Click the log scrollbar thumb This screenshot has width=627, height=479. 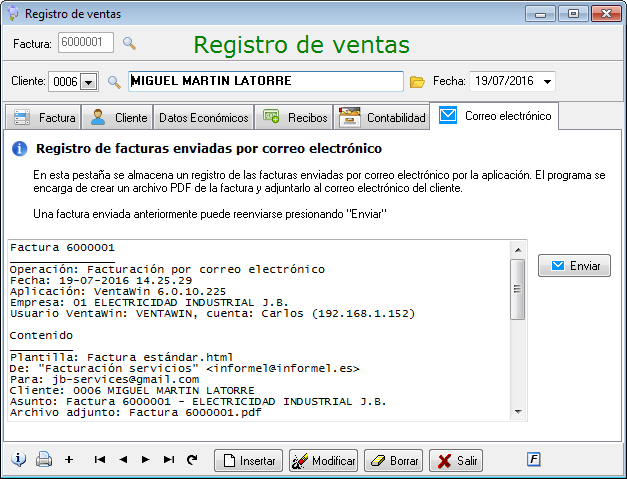pos(517,289)
